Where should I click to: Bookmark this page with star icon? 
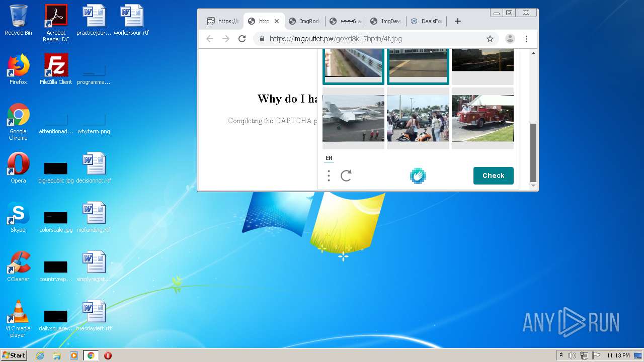490,39
